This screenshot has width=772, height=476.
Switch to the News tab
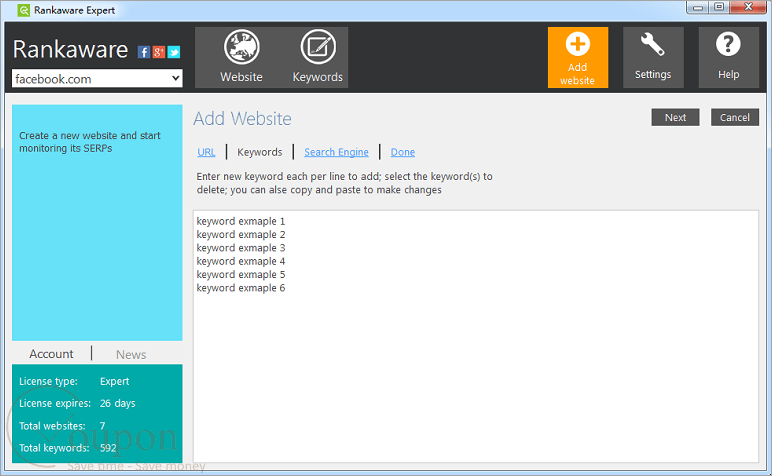click(131, 354)
